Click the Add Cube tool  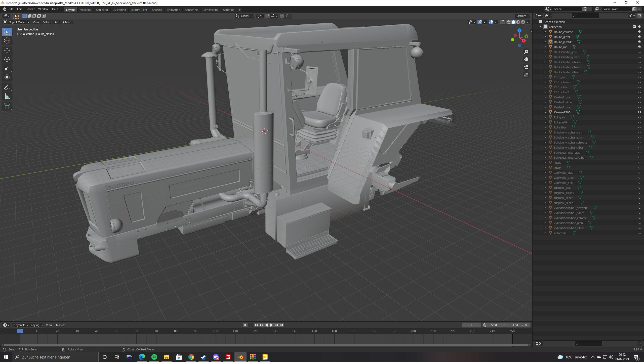pyautogui.click(x=7, y=106)
